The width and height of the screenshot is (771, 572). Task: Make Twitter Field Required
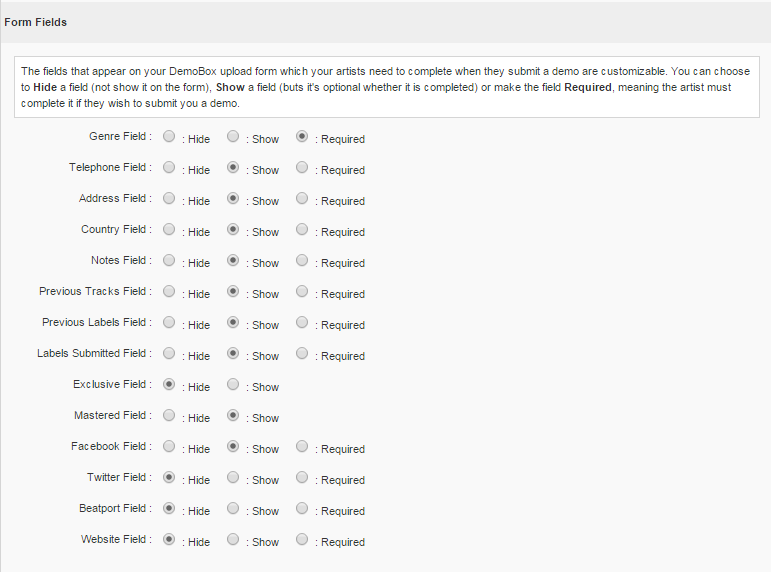(x=302, y=477)
